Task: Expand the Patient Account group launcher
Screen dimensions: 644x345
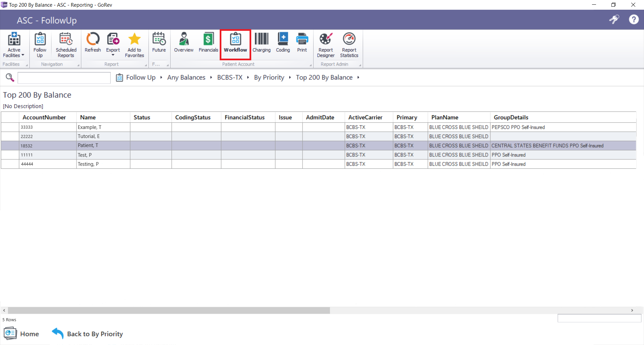Action: point(311,65)
